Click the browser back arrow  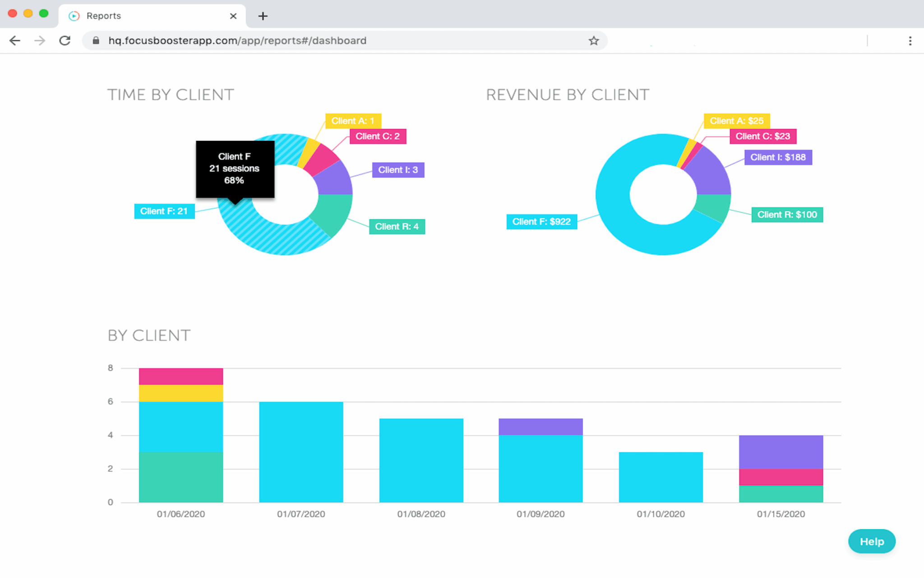[x=15, y=41]
